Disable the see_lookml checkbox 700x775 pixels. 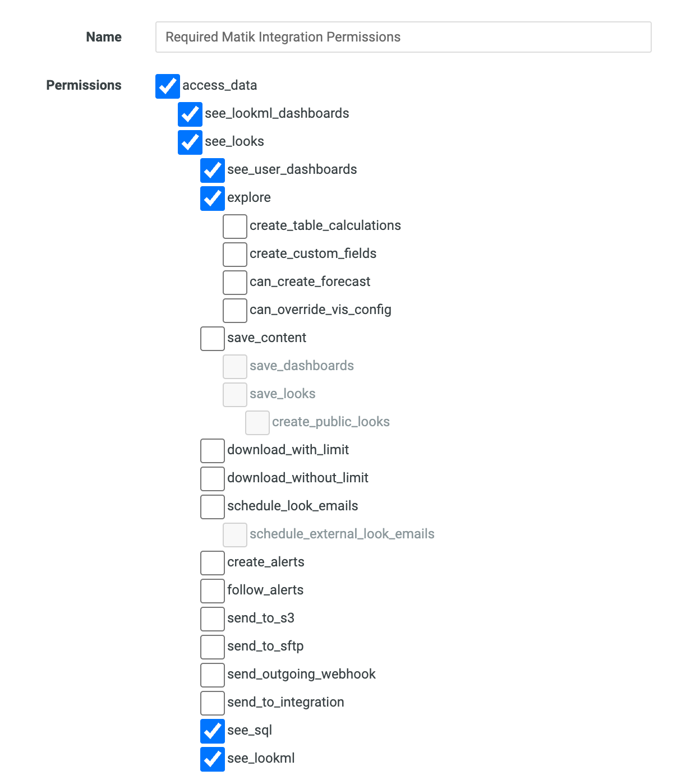tap(213, 759)
